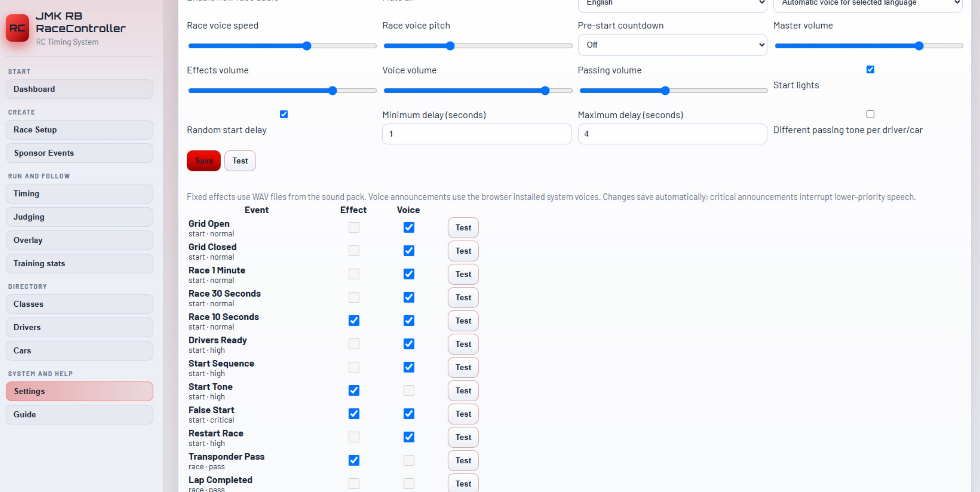Open the Timing section
The image size is (980, 492).
pyautogui.click(x=79, y=193)
